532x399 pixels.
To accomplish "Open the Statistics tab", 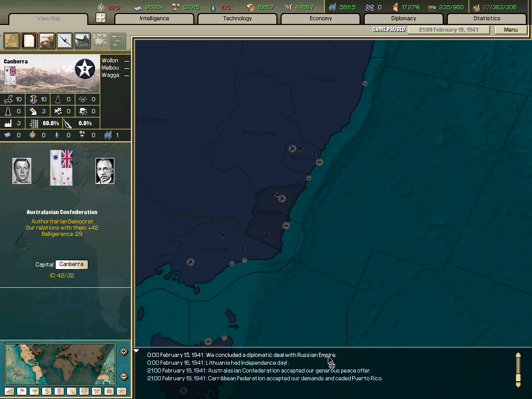I will (487, 18).
